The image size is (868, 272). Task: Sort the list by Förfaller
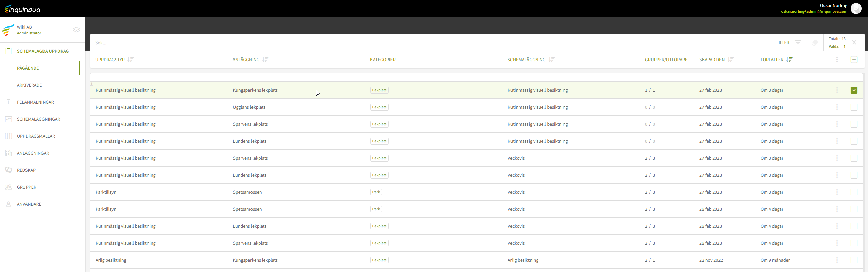click(789, 60)
